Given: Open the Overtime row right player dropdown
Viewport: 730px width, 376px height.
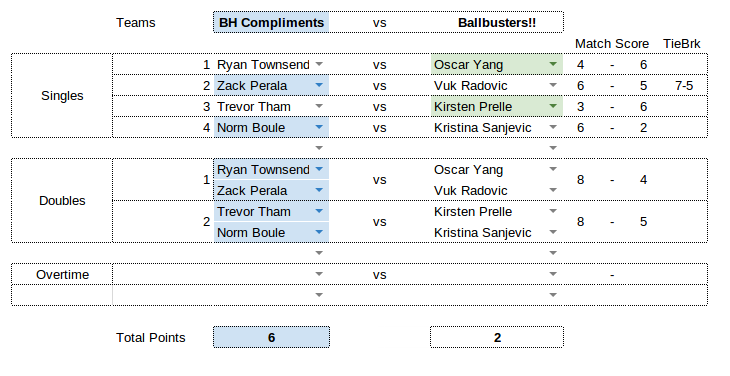Looking at the screenshot, I should [553, 274].
